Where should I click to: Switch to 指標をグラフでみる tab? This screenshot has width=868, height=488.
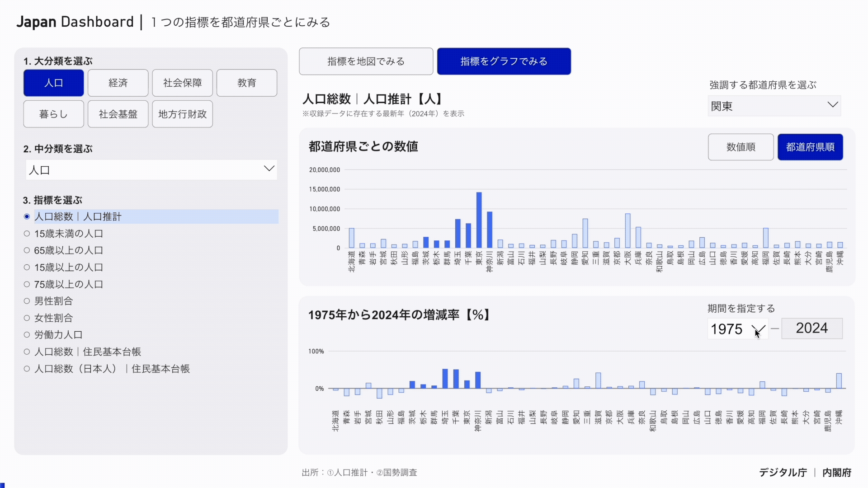[504, 61]
